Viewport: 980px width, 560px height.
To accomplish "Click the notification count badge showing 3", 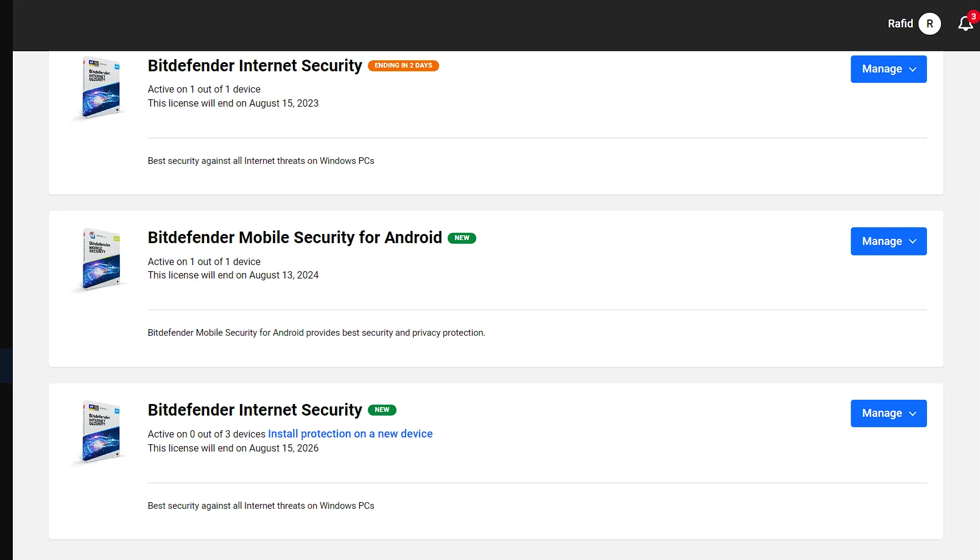I will (972, 17).
